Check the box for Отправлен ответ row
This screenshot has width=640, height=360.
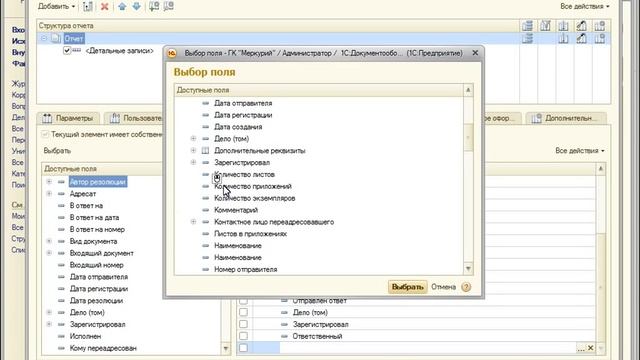(243, 301)
